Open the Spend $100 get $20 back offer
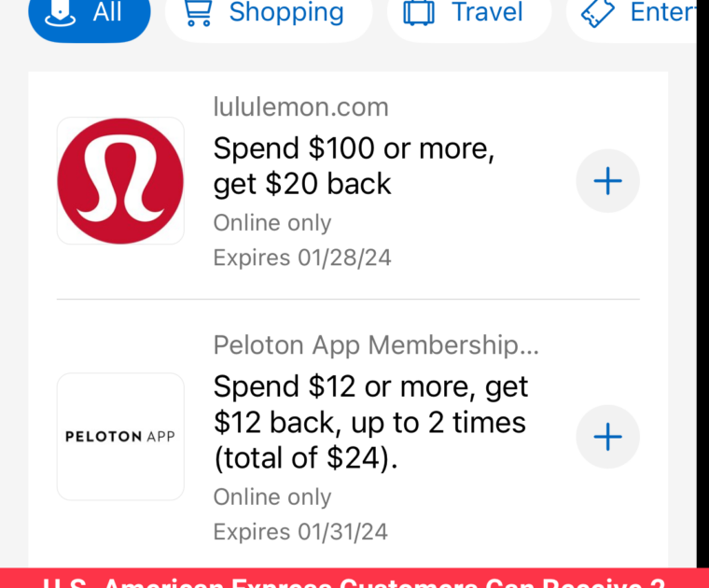The image size is (709, 588). click(x=354, y=165)
